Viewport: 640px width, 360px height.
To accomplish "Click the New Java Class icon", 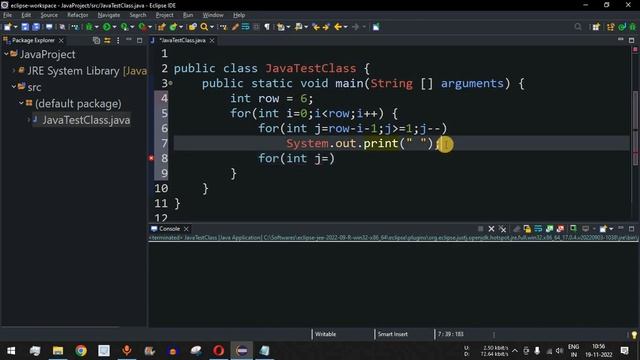I will pos(173,27).
